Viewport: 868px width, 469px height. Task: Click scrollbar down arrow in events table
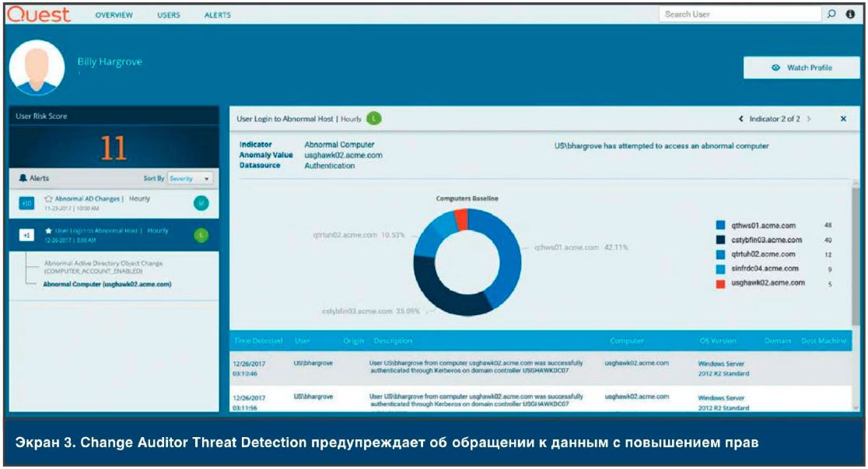856,408
